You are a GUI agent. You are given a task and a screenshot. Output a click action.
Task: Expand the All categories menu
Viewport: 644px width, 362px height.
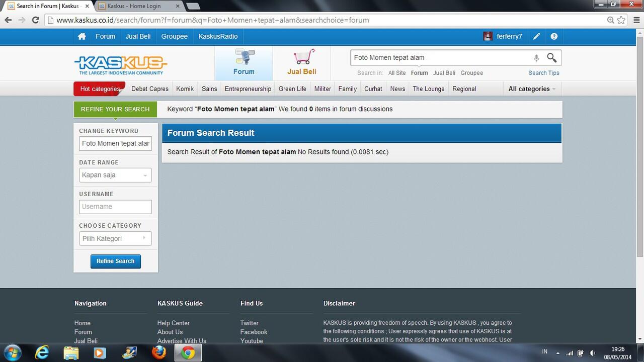[x=532, y=89]
